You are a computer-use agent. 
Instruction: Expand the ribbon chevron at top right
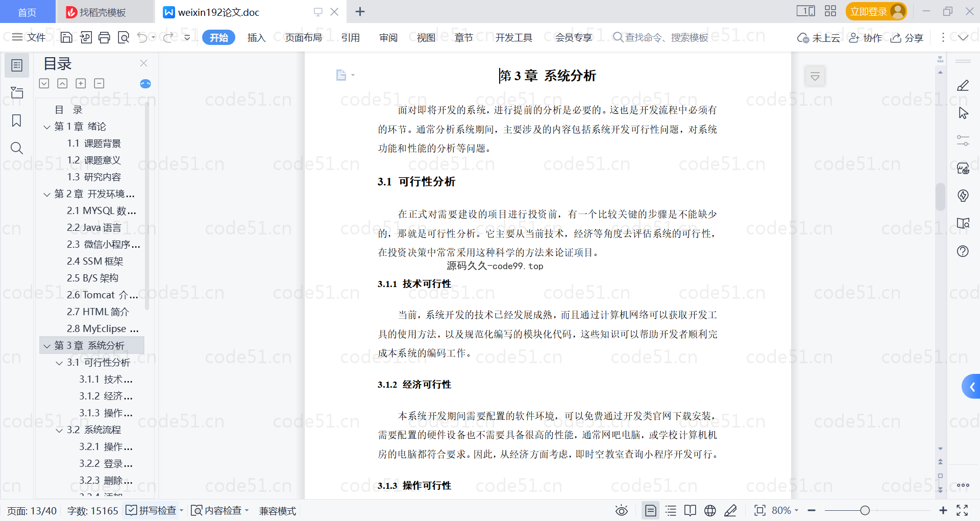tap(963, 37)
